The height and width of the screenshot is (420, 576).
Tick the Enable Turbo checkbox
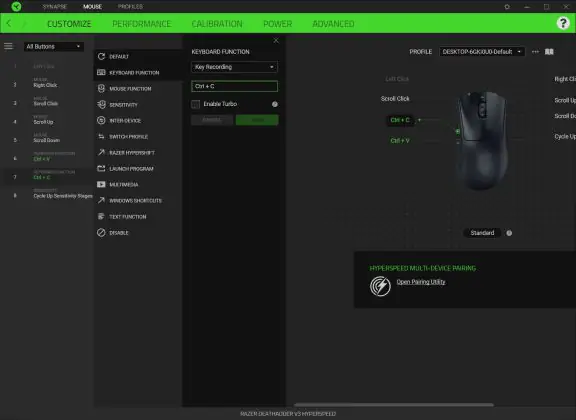[196, 104]
